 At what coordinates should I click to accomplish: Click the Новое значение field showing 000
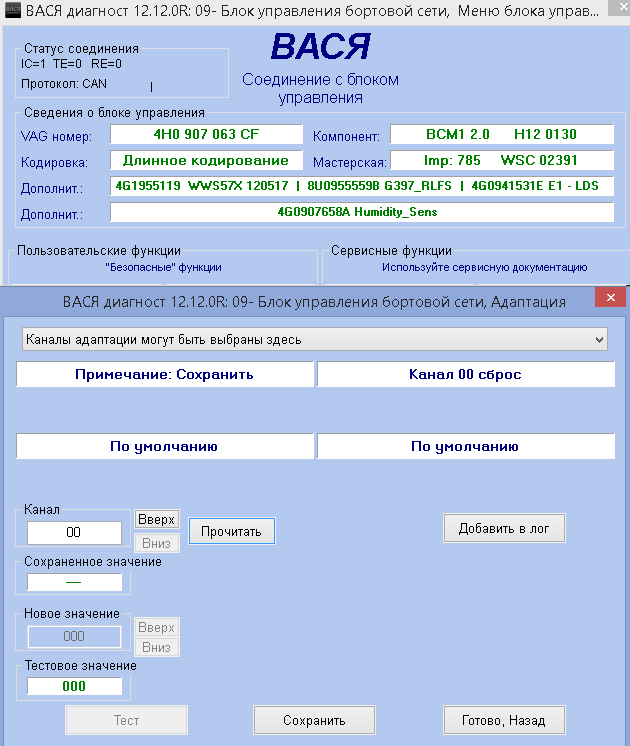pyautogui.click(x=74, y=637)
